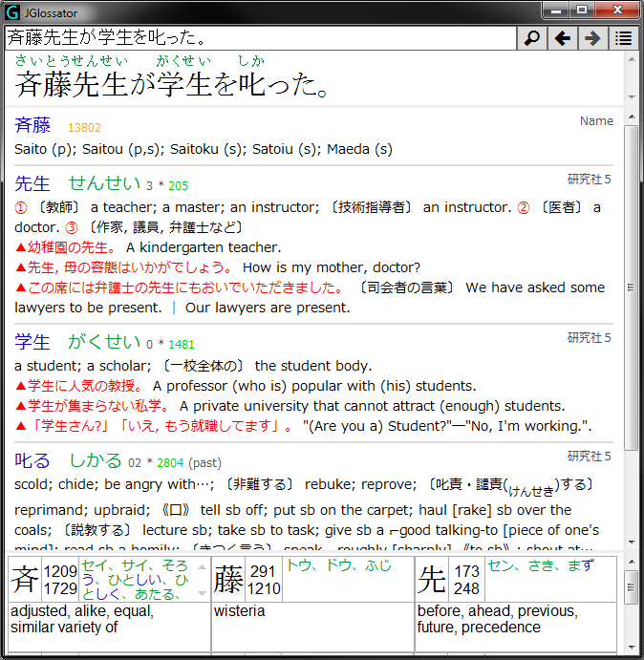
Task: Click the 斉藤 name entry headword
Action: pyautogui.click(x=32, y=125)
